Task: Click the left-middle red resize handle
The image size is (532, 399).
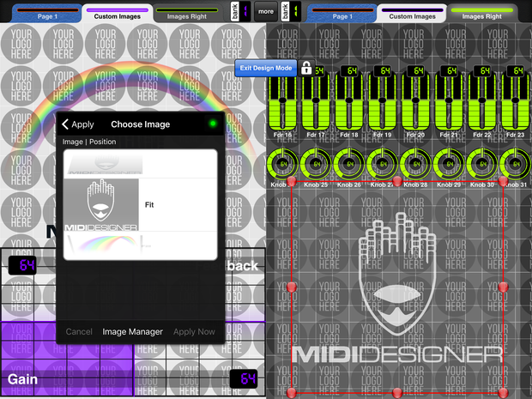Action: (x=292, y=287)
